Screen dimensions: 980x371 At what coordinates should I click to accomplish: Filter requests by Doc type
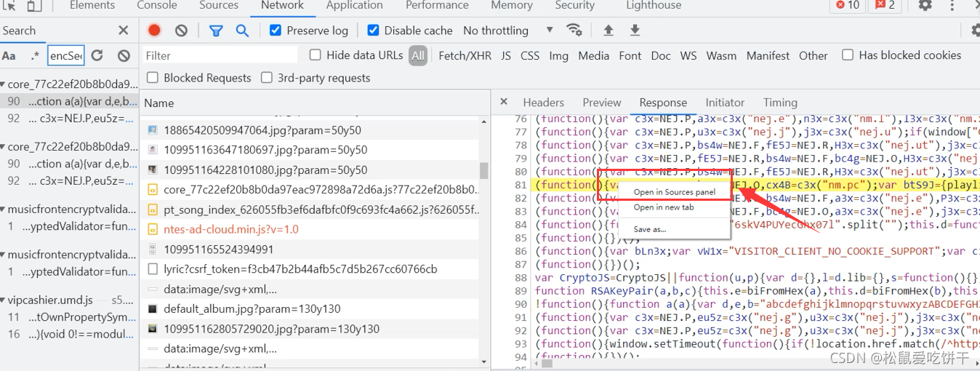coord(661,55)
